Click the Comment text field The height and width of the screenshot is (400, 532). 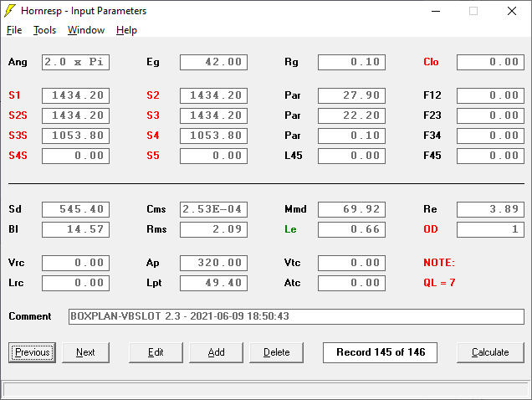pyautogui.click(x=296, y=316)
